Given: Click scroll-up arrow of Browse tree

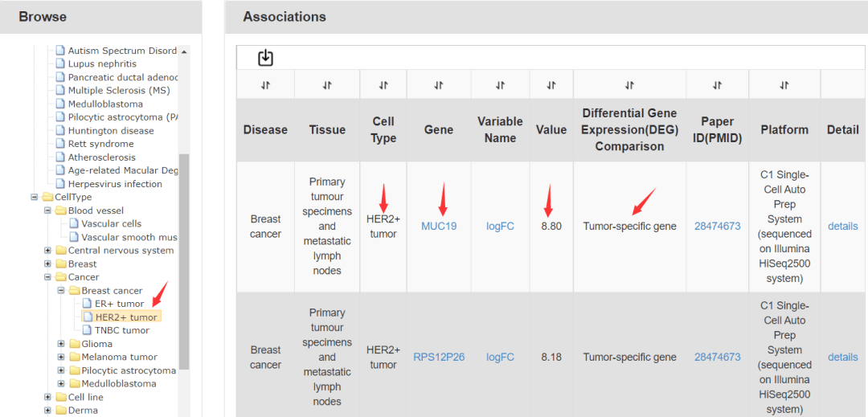Looking at the screenshot, I should coord(184,51).
